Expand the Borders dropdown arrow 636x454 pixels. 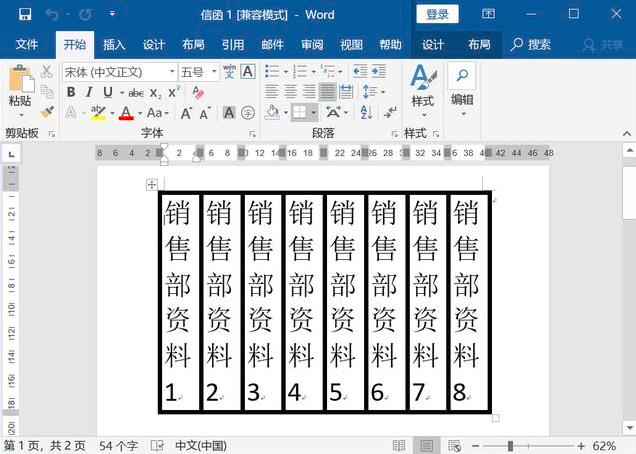[x=313, y=113]
